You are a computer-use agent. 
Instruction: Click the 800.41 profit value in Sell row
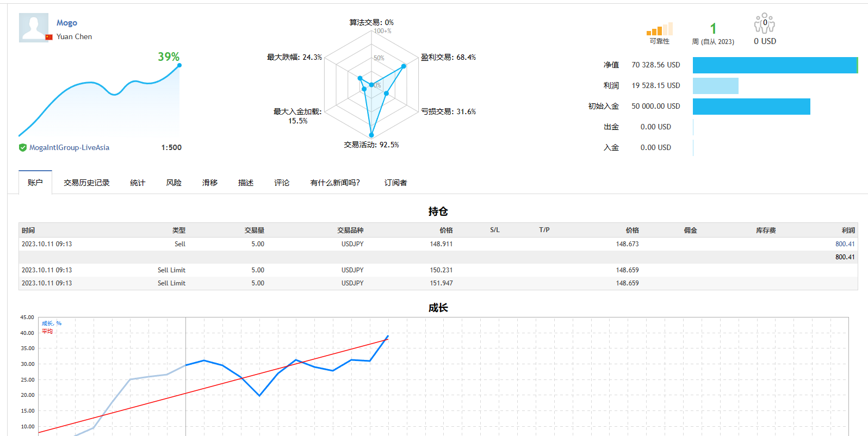pyautogui.click(x=845, y=244)
